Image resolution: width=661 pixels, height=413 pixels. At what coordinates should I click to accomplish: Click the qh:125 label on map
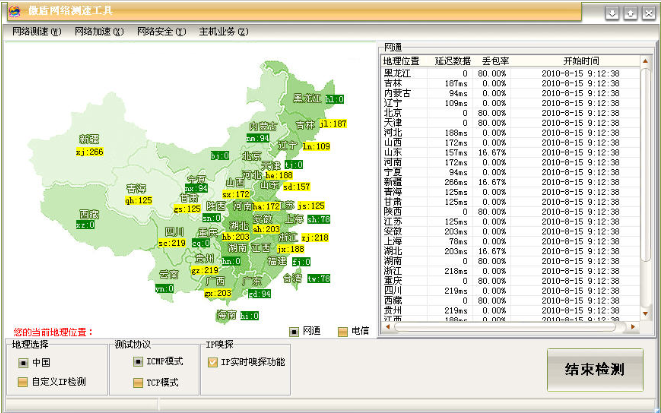tap(139, 201)
